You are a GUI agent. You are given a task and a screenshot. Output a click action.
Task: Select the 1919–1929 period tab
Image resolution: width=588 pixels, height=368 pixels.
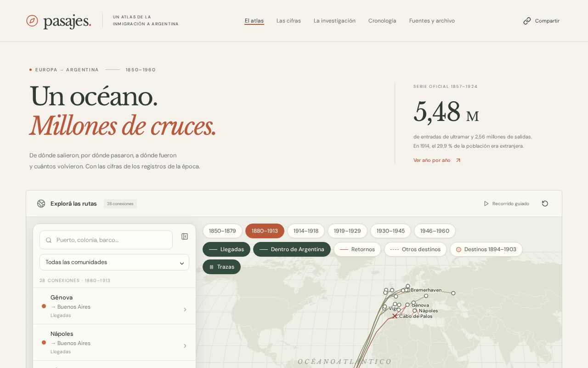(347, 231)
